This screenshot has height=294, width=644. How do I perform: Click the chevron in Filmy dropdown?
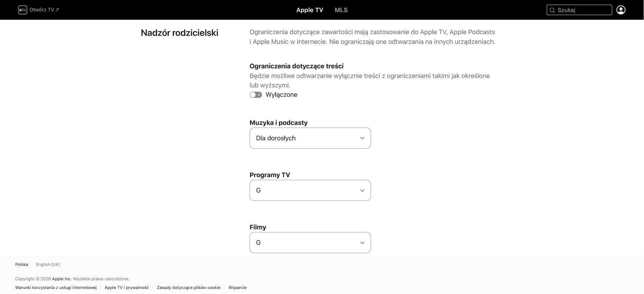tap(362, 243)
